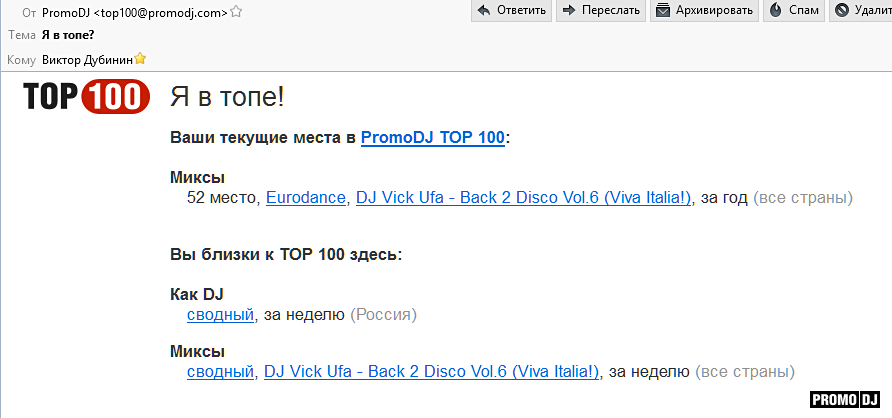892x418 pixels.
Task: Click the PromoDJ logo at bottom right
Action: pos(845,400)
